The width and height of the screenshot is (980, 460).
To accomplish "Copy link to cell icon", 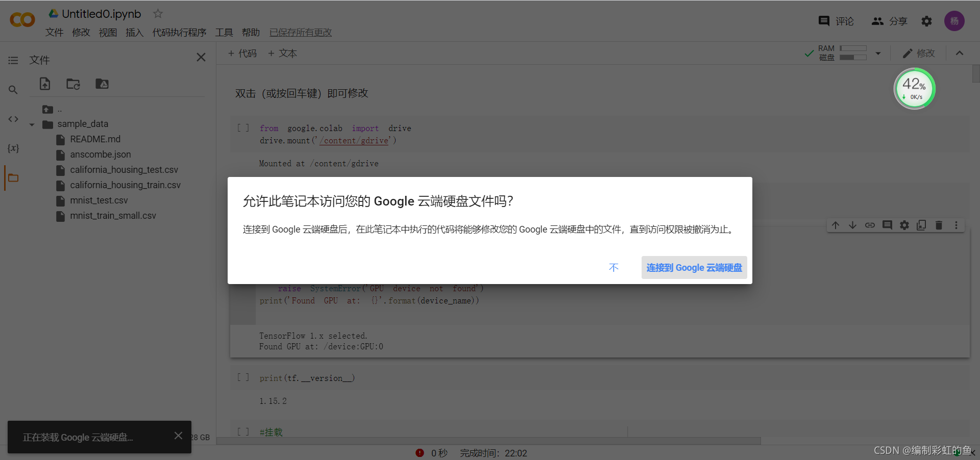I will [x=870, y=225].
